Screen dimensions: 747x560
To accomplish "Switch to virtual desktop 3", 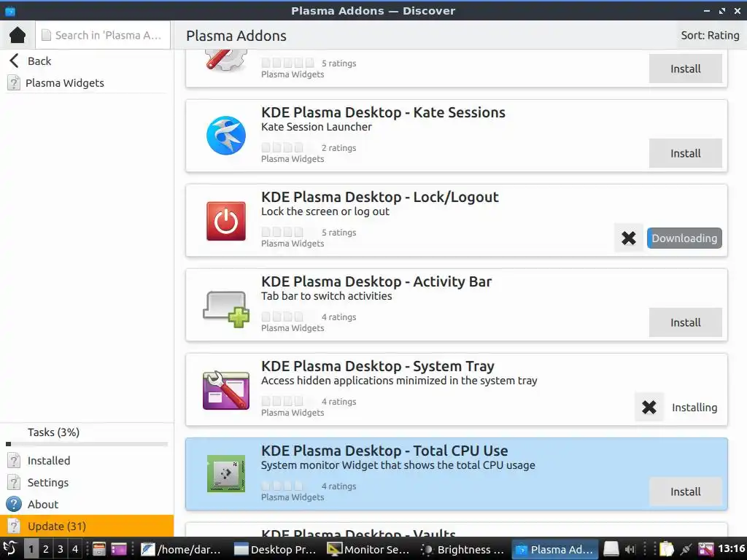I will [x=61, y=549].
